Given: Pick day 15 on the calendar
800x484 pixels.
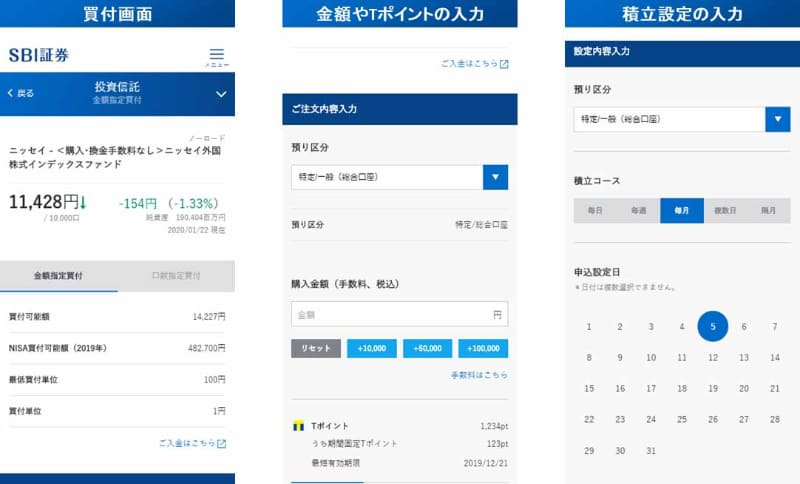Looking at the screenshot, I should click(x=589, y=389).
